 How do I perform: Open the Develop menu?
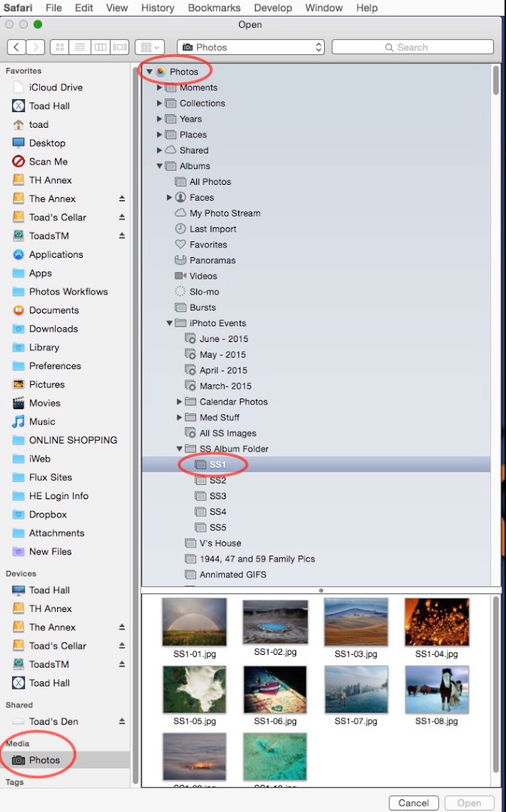272,8
